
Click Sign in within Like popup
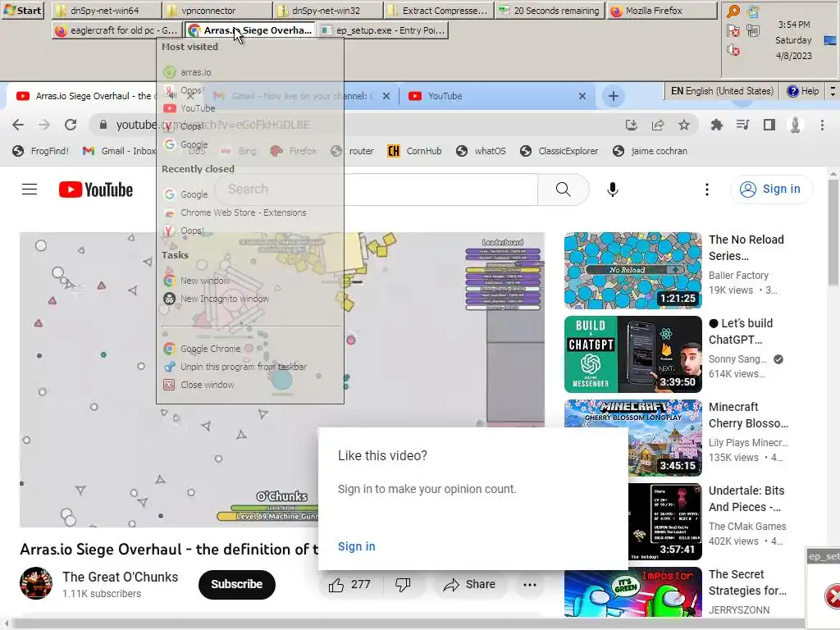[x=356, y=546]
